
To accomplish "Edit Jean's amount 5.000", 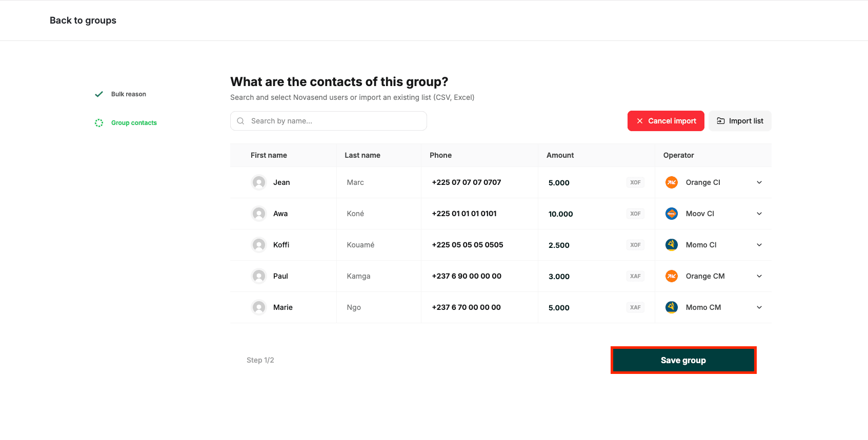I will coord(559,183).
